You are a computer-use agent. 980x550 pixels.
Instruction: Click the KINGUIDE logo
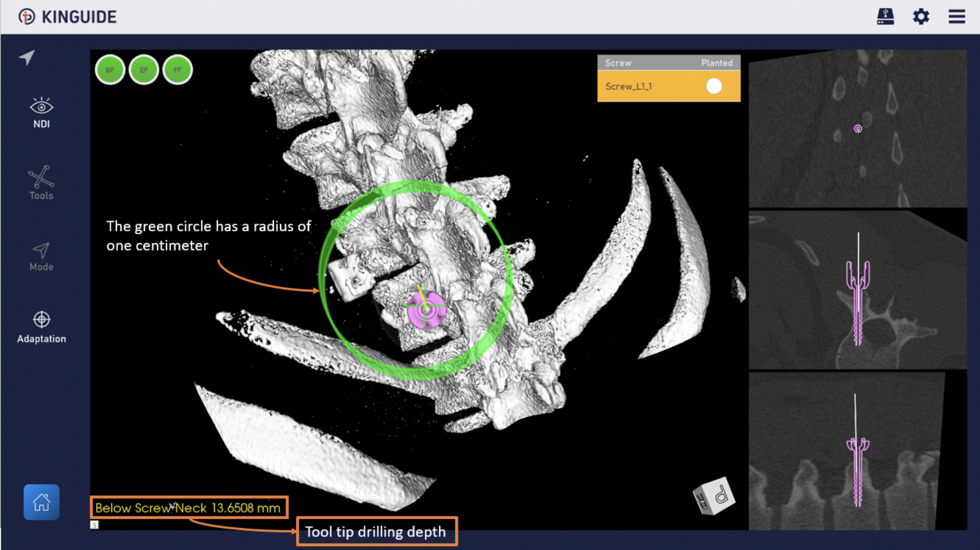click(x=67, y=17)
